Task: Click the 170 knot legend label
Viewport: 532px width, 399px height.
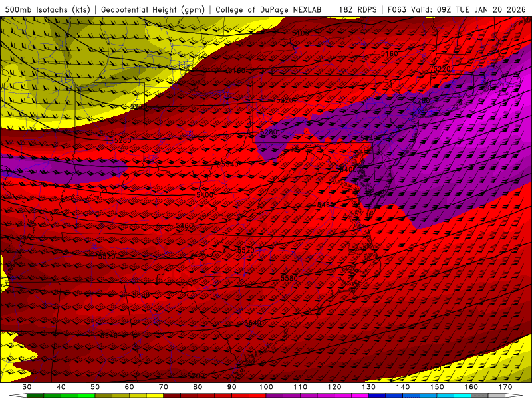Action: pyautogui.click(x=505, y=387)
